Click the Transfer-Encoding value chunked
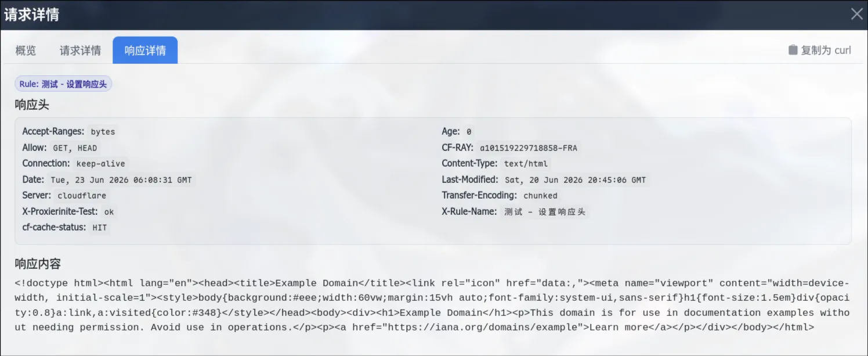Screen dimensions: 868x356 (541, 196)
